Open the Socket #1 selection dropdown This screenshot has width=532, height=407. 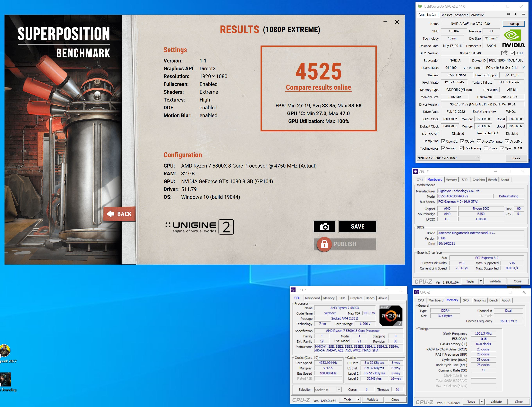[328, 390]
